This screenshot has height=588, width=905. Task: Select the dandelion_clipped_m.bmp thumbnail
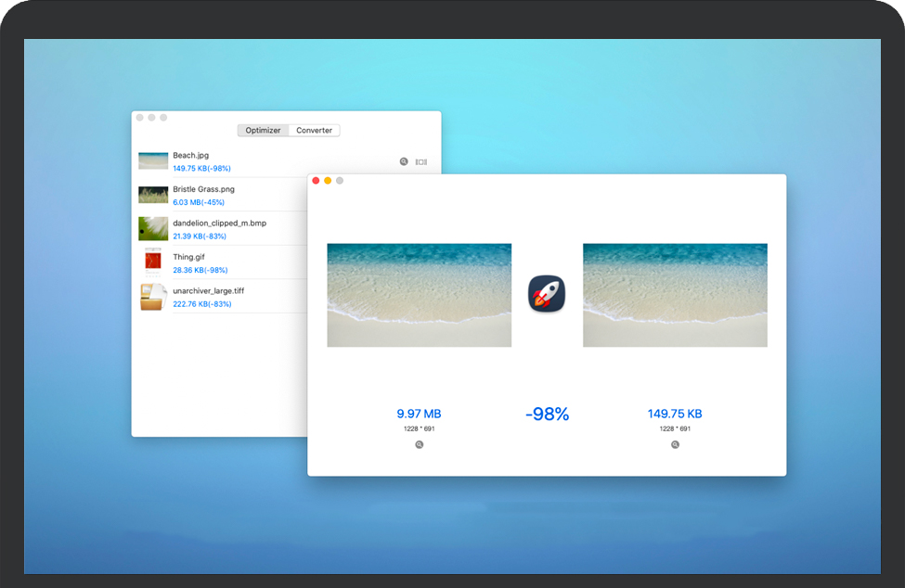[153, 228]
